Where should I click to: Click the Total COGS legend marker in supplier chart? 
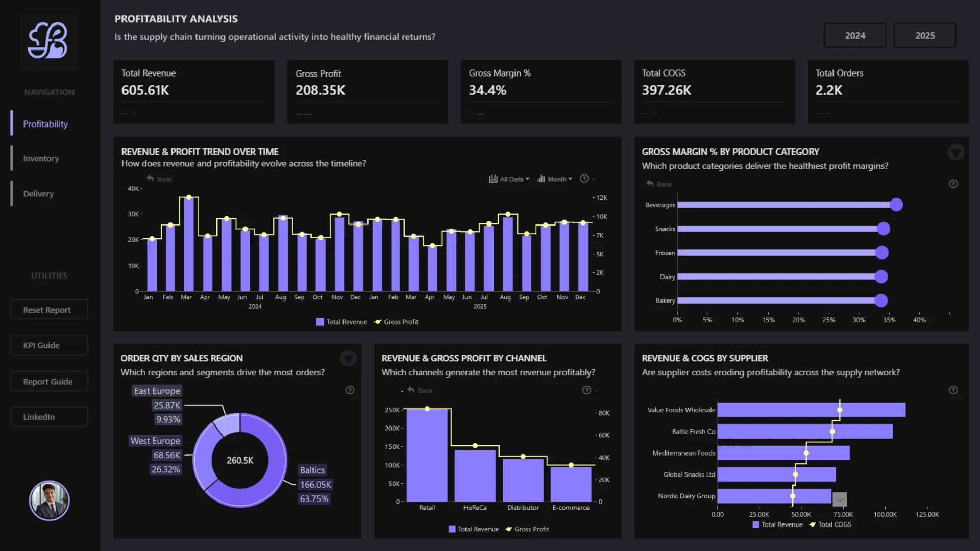[x=812, y=524]
